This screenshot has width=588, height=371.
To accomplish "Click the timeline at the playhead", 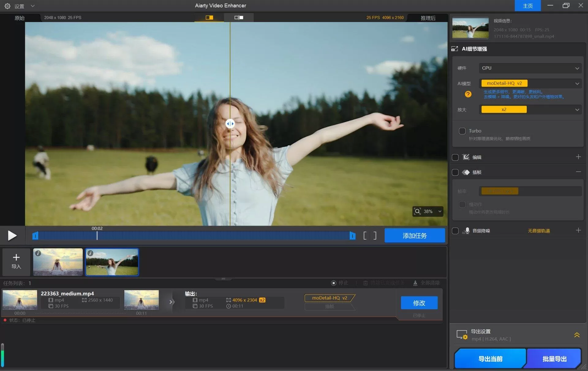I will tap(97, 235).
